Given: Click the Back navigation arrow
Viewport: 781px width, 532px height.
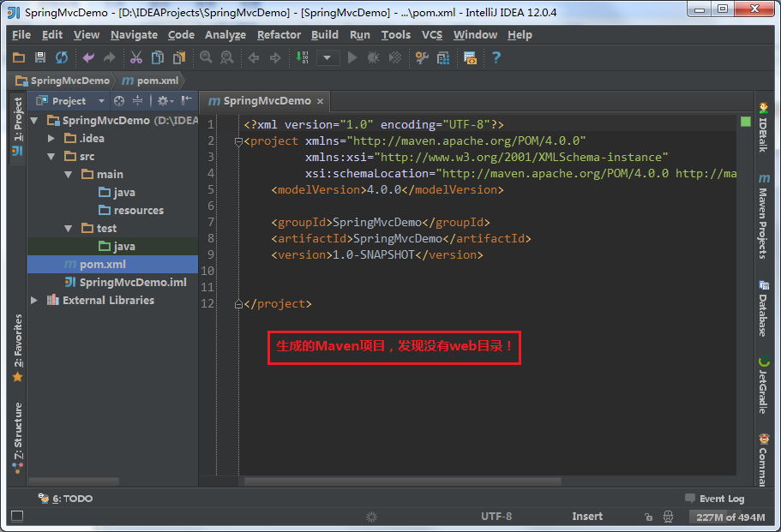Looking at the screenshot, I should [254, 58].
